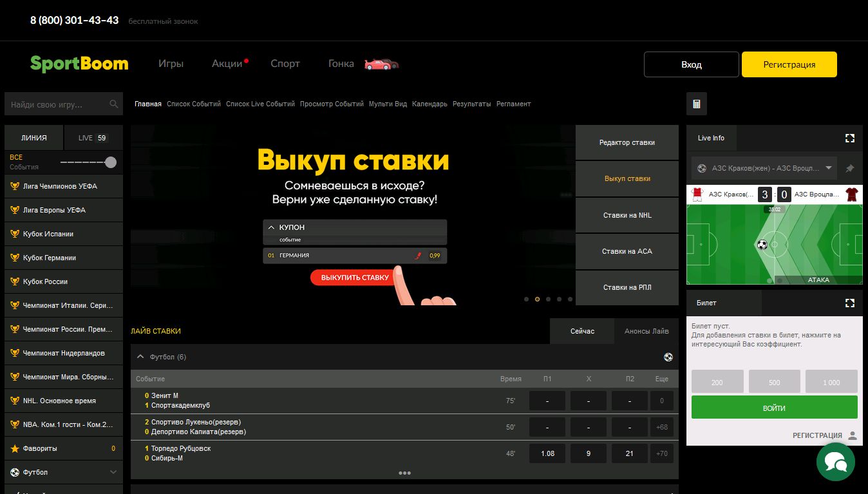The image size is (868, 494).
Task: Open the Игры menu
Action: (x=171, y=64)
